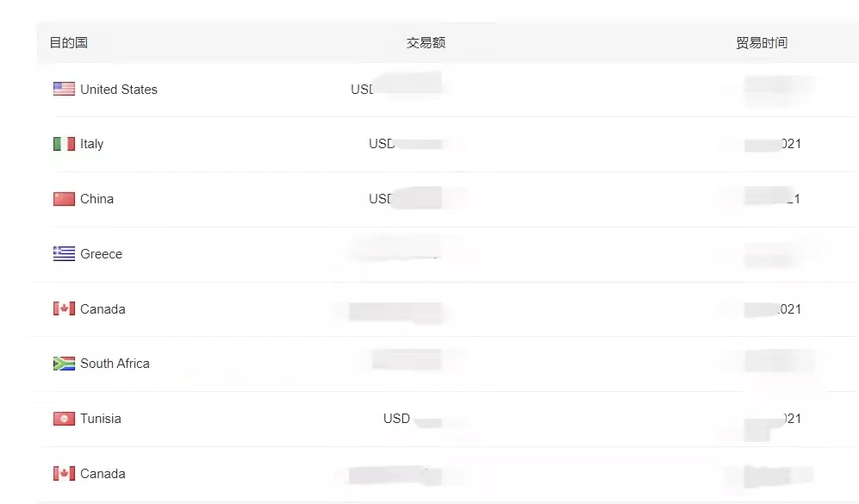
Task: Click the China flag icon
Action: tap(64, 199)
